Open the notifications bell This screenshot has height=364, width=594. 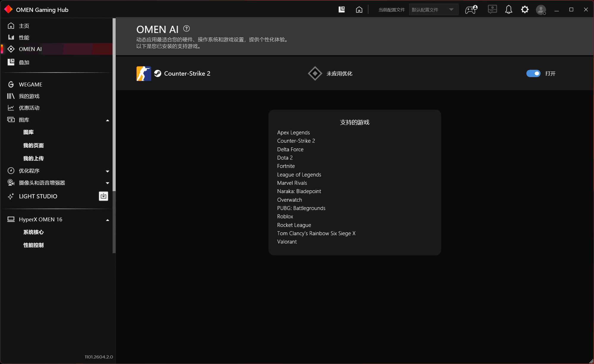point(508,9)
